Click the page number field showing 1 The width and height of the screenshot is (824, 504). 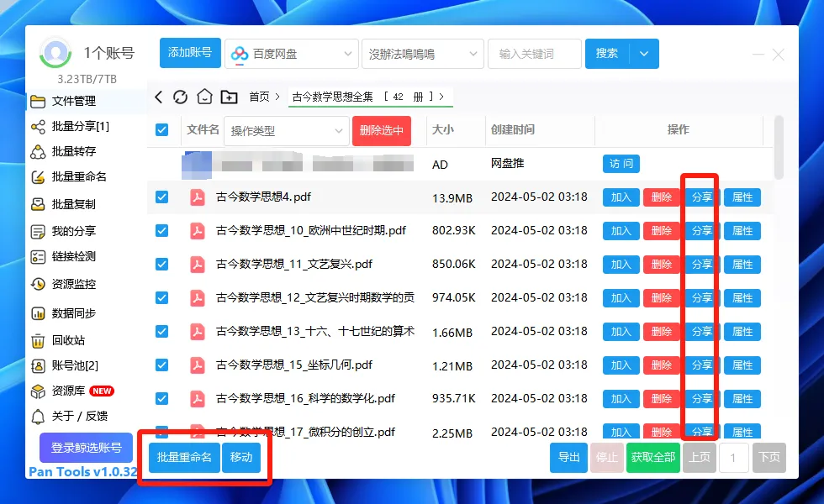tap(733, 458)
